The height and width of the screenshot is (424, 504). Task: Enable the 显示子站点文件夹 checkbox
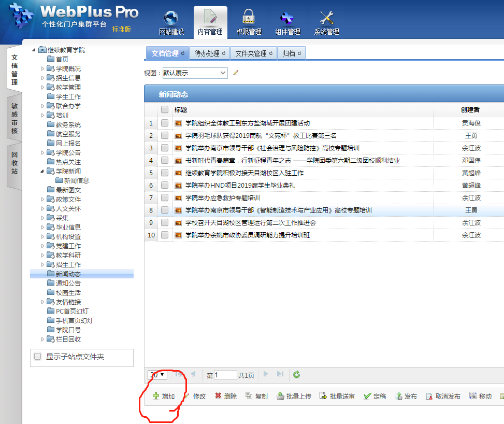pyautogui.click(x=38, y=357)
